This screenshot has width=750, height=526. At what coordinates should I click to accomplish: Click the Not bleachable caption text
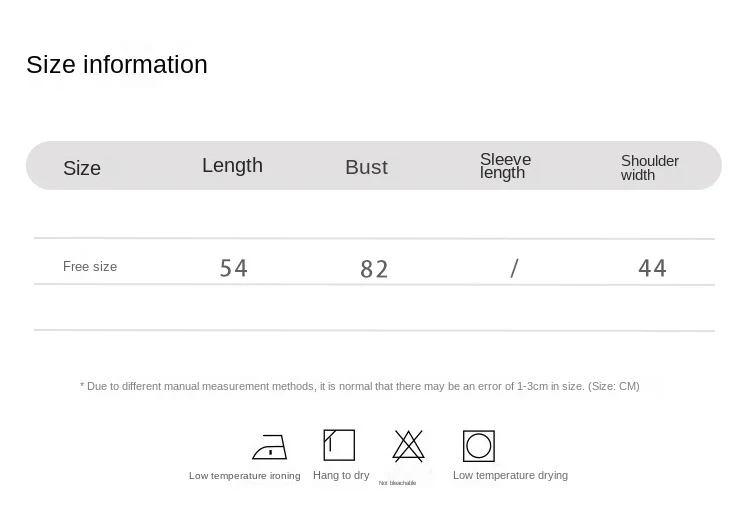pos(397,483)
